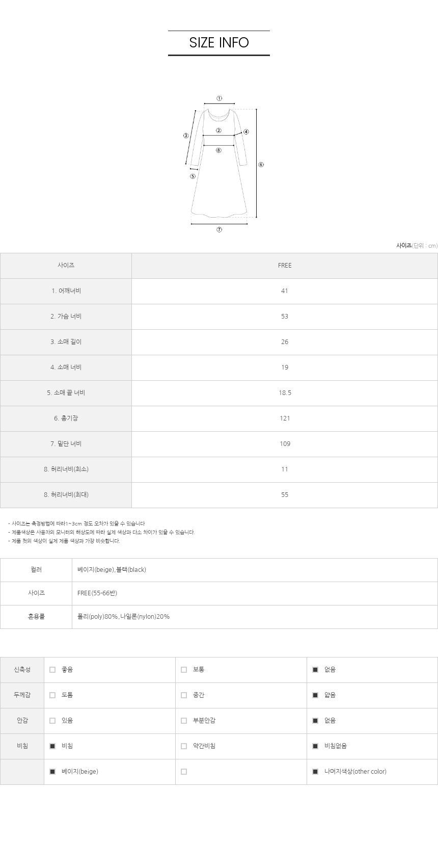Check the 도톰 thickness checkbox
Image resolution: width=438 pixels, height=868 pixels.
52,695
